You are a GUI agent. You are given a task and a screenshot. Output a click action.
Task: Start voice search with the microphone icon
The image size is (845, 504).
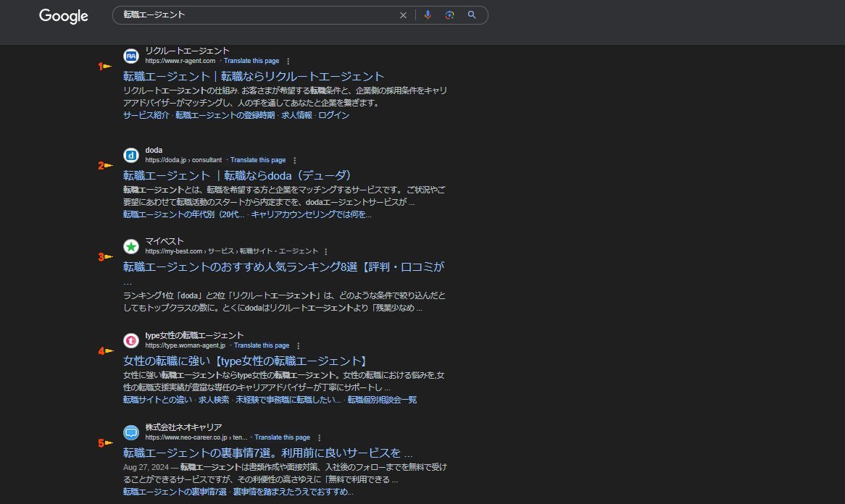[x=428, y=15]
